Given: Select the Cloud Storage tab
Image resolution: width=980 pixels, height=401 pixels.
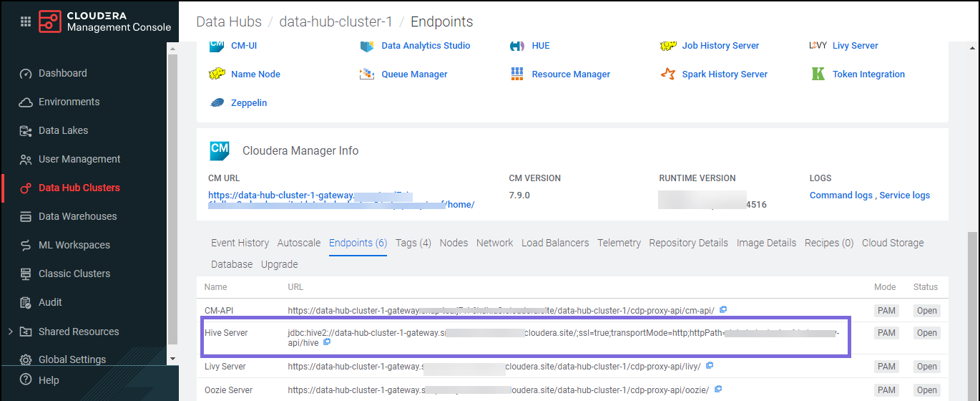Looking at the screenshot, I should (893, 243).
